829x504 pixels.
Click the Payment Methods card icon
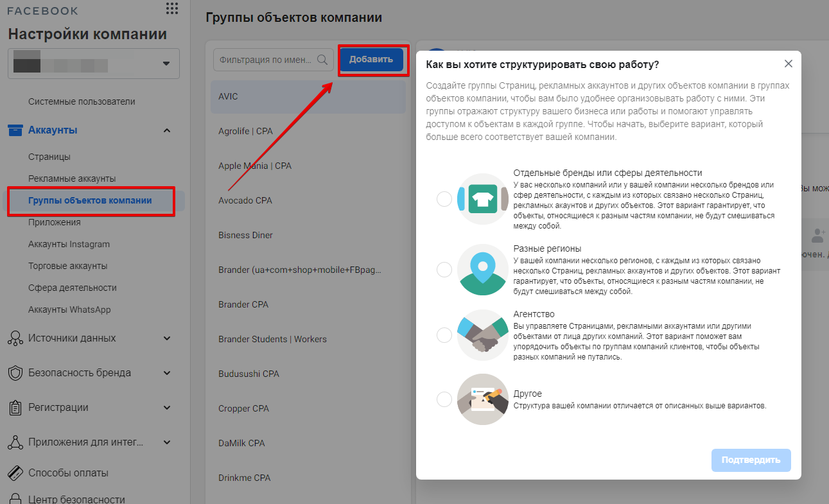tap(15, 473)
